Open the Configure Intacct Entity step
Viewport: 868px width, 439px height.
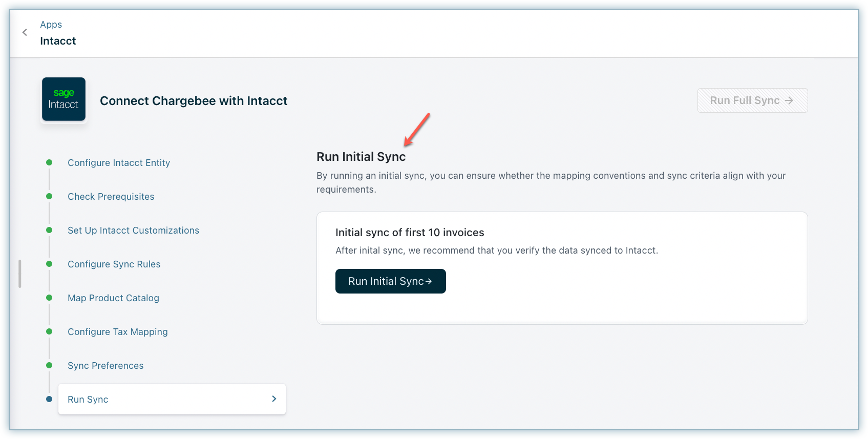pyautogui.click(x=119, y=163)
